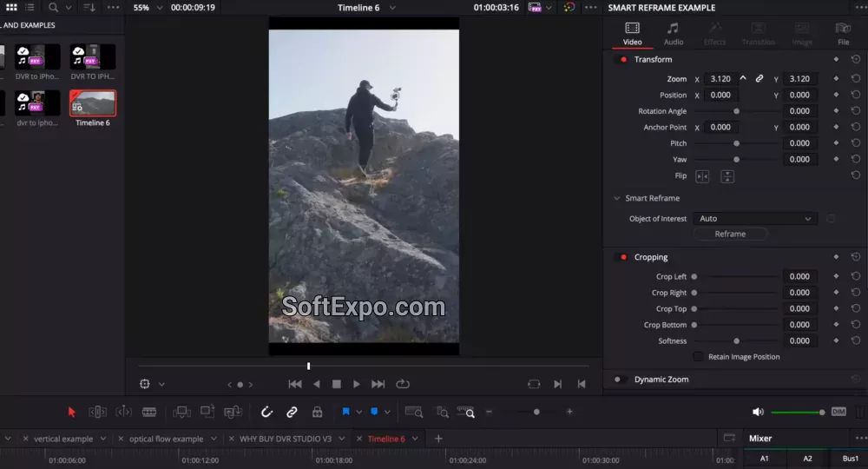Click the flip horizontal icon

coord(702,176)
